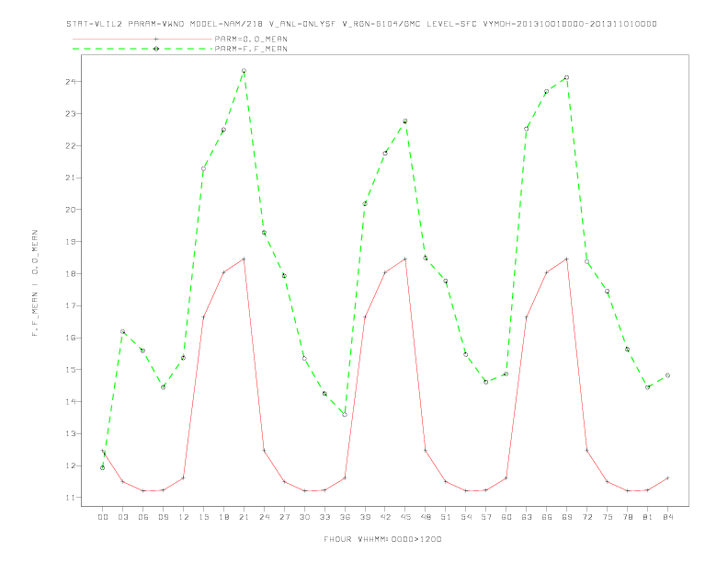Click red observed peak marker at hour 21
The height and width of the screenshot is (563, 728).
click(x=244, y=259)
